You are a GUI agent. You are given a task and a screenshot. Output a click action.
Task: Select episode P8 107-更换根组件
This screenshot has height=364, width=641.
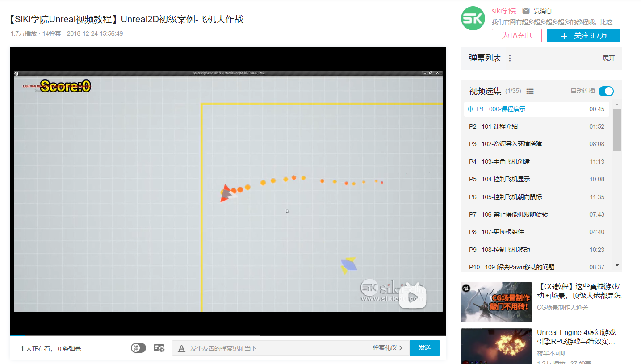click(536, 232)
